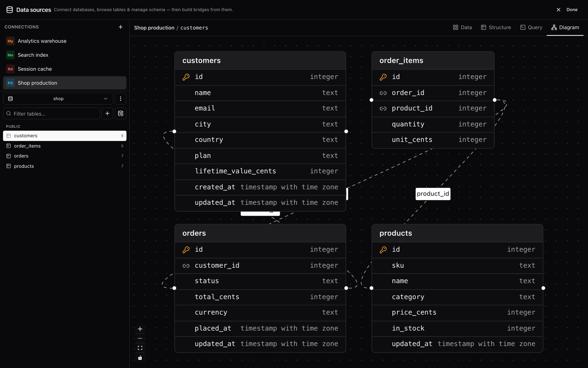This screenshot has width=588, height=368.
Task: Select the Search index Mo badge
Action: pyautogui.click(x=10, y=55)
